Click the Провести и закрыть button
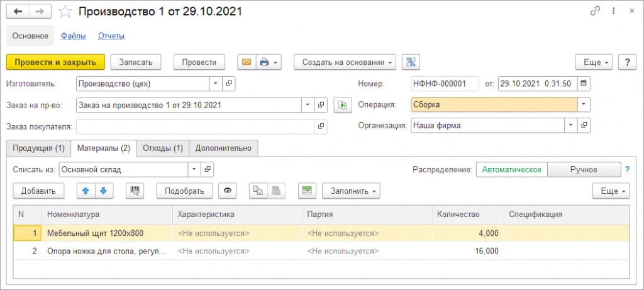644x290 pixels. coord(55,62)
